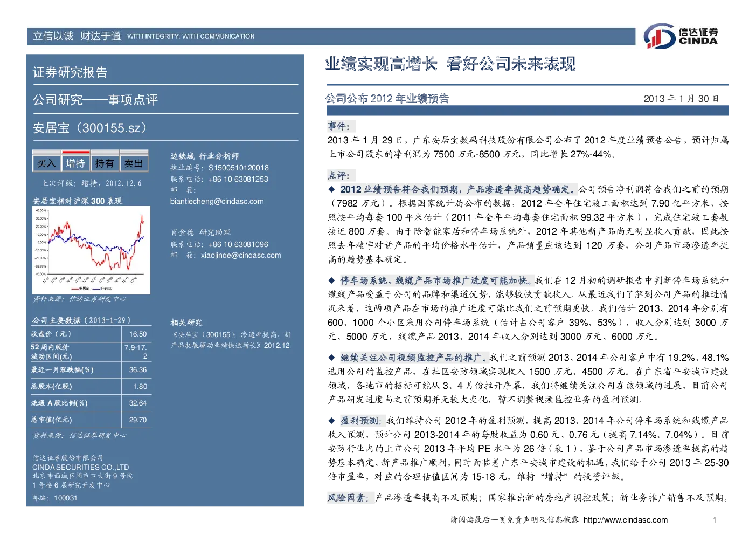Click postal code 100031
Viewport: 756px width, 535px height.
[66, 498]
